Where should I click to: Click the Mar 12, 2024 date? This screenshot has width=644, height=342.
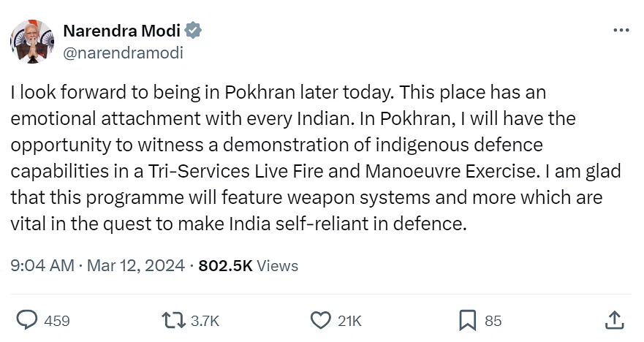[x=135, y=265]
